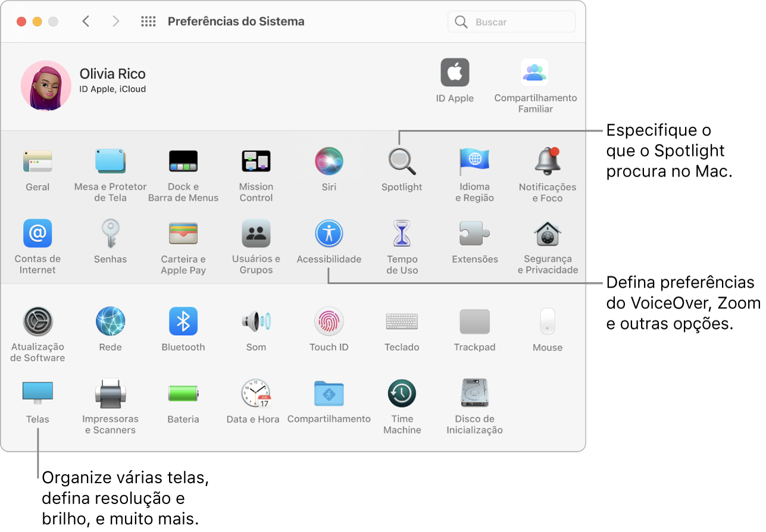Open Usuários e Grupos preferences
Viewport: 766px width, 532px height.
(x=256, y=233)
